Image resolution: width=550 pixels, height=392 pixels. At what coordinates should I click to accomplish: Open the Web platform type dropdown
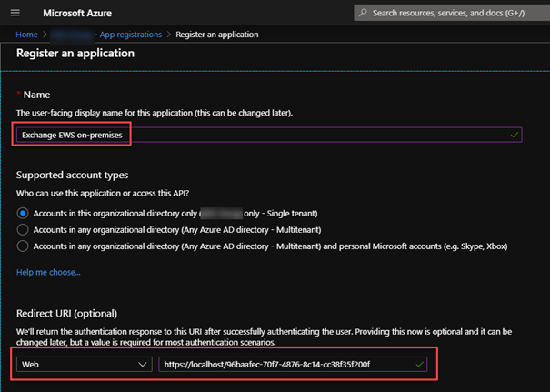tap(85, 365)
